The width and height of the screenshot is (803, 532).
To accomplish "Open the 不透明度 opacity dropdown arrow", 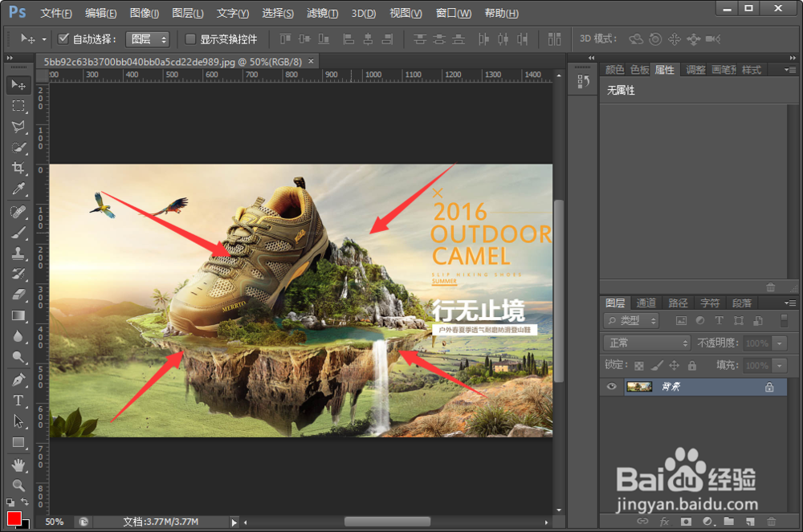I will click(x=780, y=343).
